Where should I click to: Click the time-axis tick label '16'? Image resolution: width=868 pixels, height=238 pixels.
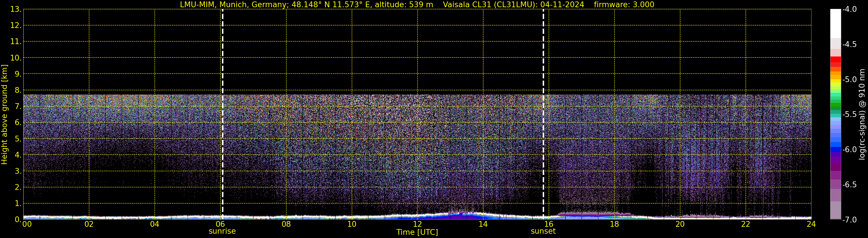pos(548,224)
